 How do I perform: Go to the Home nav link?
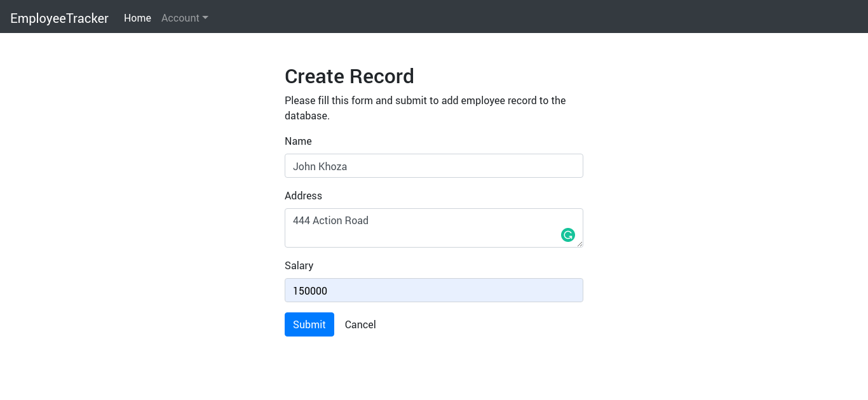coord(137,18)
